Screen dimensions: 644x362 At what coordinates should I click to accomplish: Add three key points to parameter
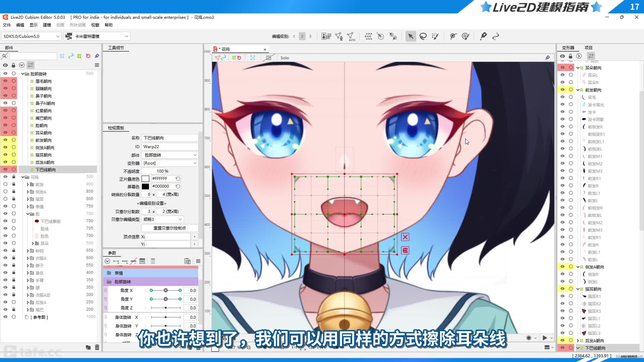[x=125, y=261]
